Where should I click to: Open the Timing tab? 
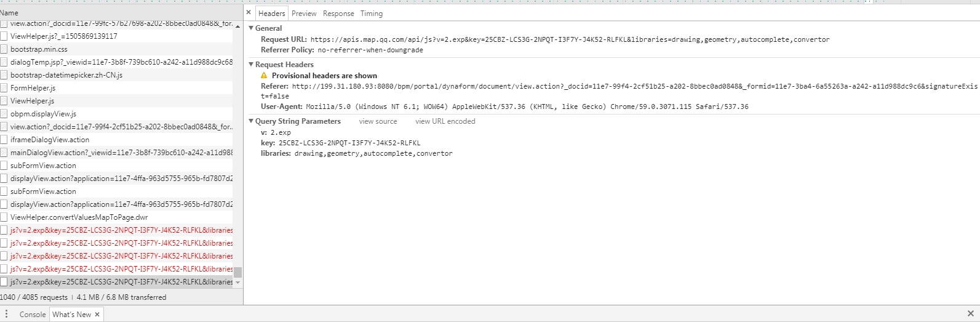tap(371, 14)
